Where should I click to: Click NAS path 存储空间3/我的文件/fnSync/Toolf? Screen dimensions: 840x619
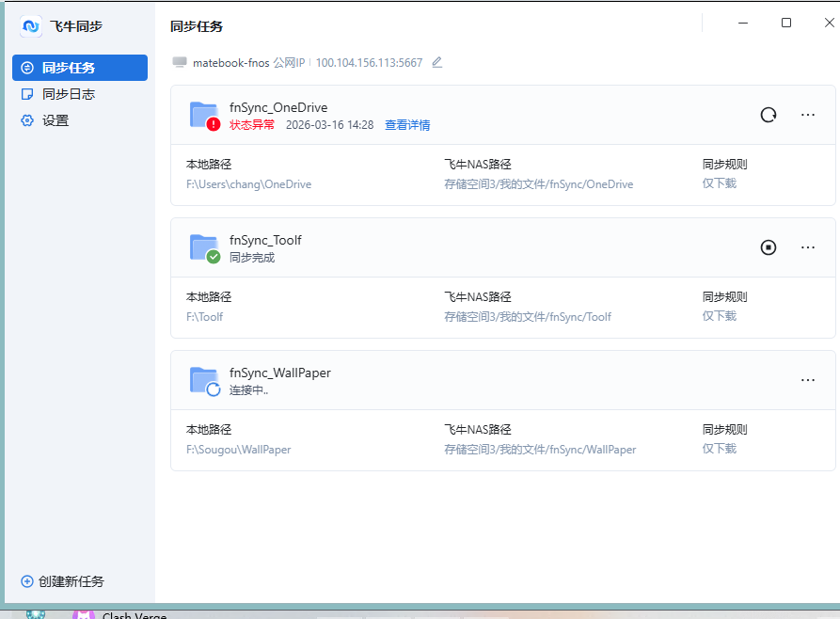[528, 317]
